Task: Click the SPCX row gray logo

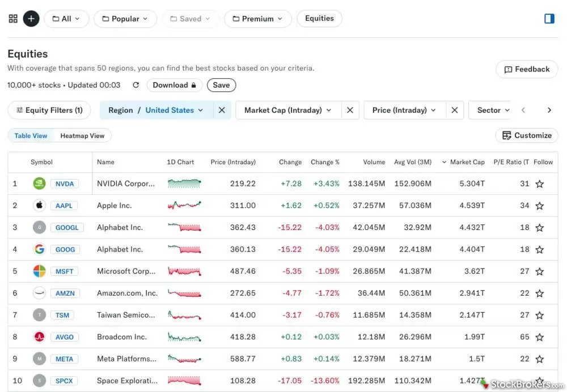Action: (40, 381)
